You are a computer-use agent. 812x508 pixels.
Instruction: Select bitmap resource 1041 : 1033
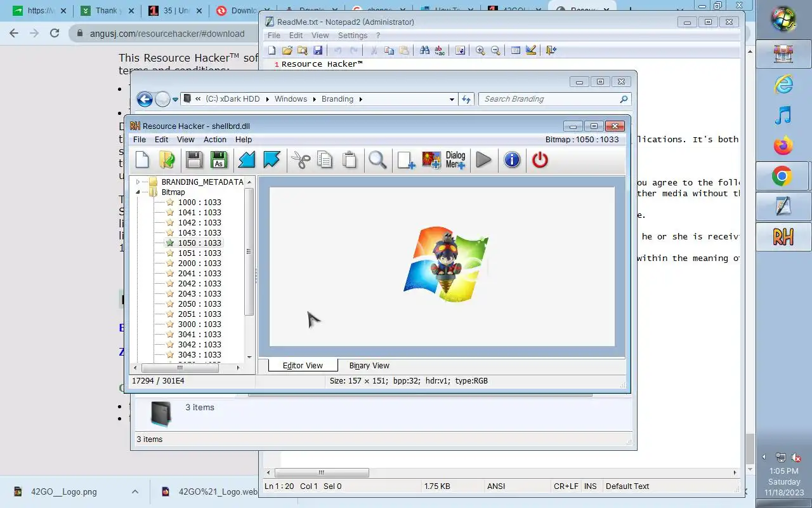tap(199, 213)
